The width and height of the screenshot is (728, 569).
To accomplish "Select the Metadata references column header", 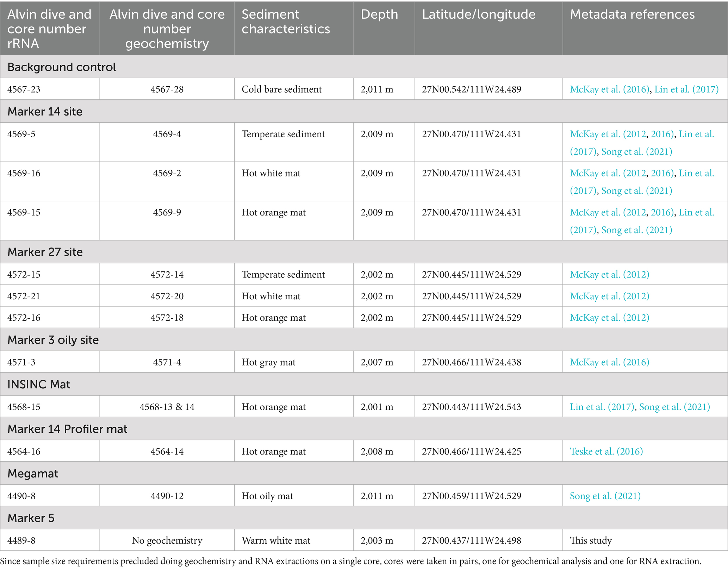I will tap(632, 15).
